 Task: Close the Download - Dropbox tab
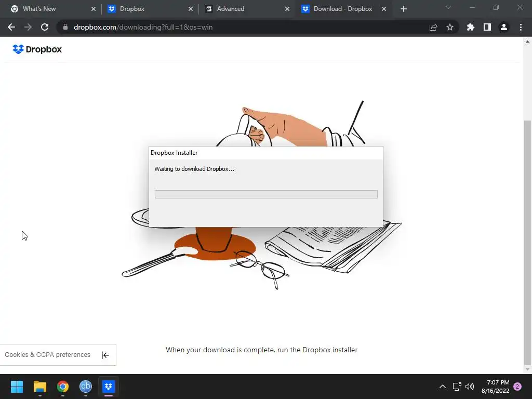coord(384,9)
